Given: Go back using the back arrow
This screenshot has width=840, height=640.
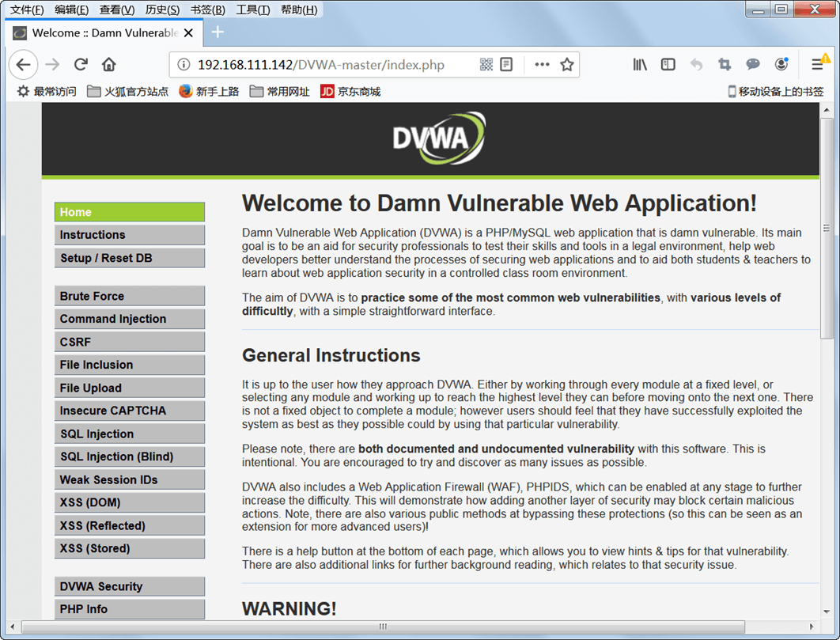Looking at the screenshot, I should [x=23, y=65].
